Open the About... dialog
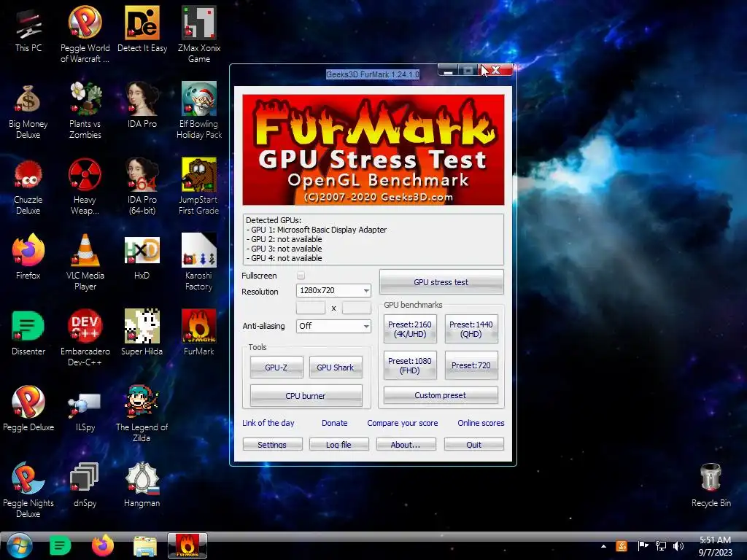This screenshot has width=747, height=560. (406, 444)
